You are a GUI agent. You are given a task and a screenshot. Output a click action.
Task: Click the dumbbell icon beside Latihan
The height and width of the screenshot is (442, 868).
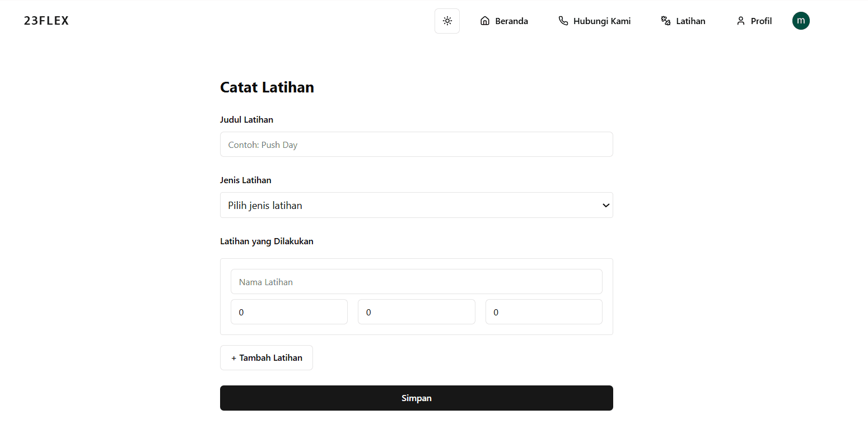tap(666, 21)
